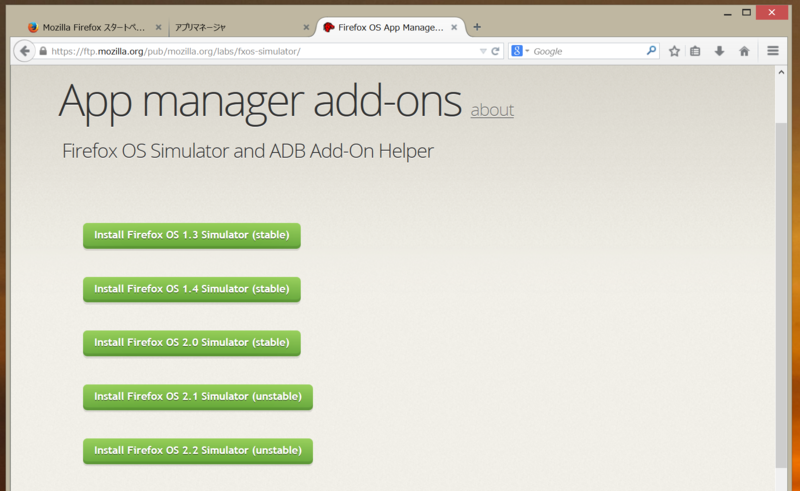Switch to the アプリマネージャ tab
The height and width of the screenshot is (491, 800).
[x=240, y=27]
